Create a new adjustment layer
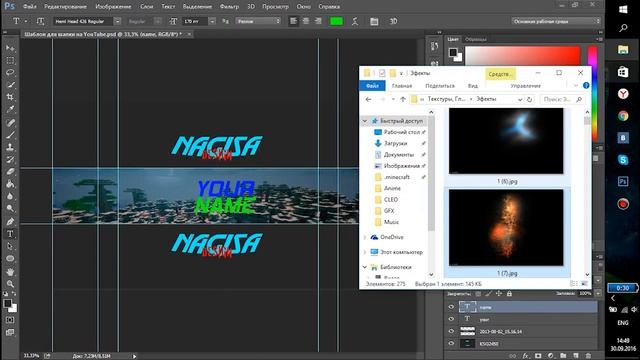Screen dimensions: 640x360 [x=551, y=356]
